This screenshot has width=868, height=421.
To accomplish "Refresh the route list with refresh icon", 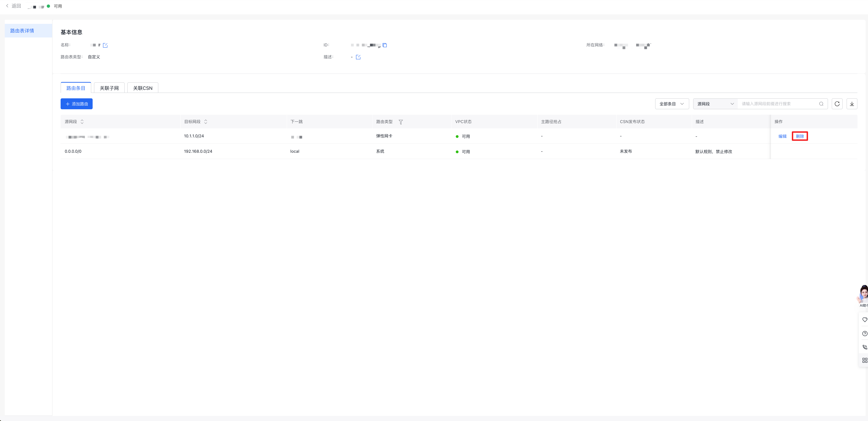I will [x=837, y=104].
